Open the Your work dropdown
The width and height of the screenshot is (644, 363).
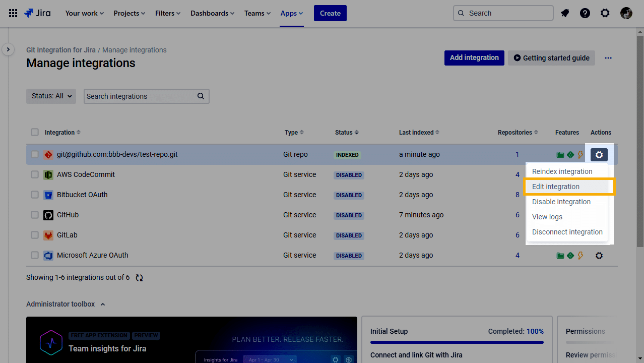85,13
